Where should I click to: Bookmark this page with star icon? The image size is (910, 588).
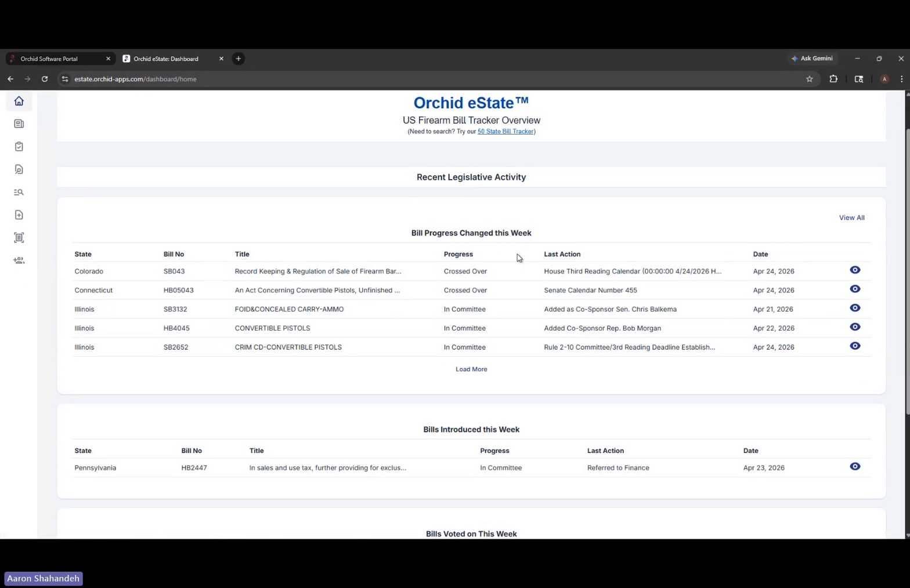pyautogui.click(x=810, y=79)
